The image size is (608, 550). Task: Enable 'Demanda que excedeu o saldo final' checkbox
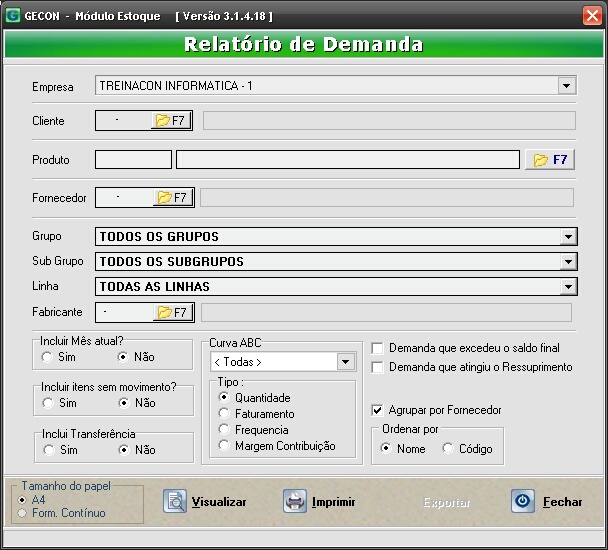377,348
